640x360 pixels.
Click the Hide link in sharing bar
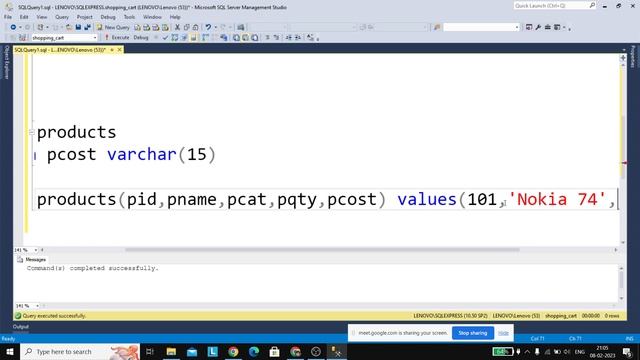click(x=503, y=333)
